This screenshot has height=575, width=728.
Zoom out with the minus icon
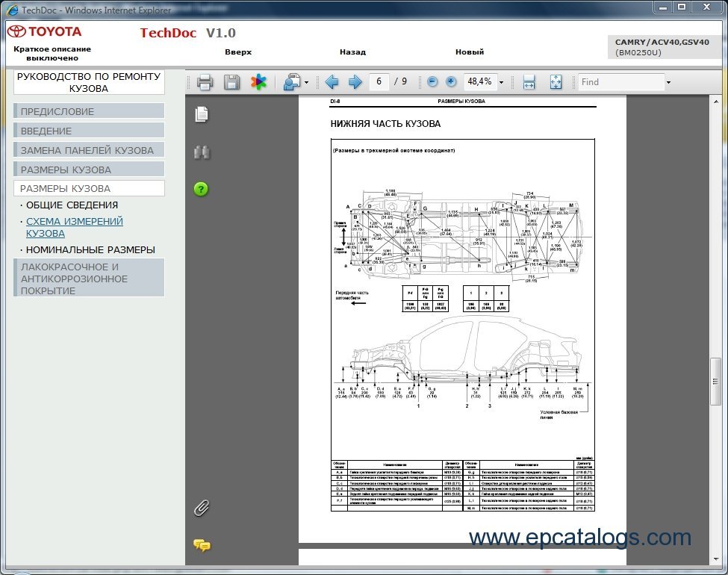click(x=432, y=81)
